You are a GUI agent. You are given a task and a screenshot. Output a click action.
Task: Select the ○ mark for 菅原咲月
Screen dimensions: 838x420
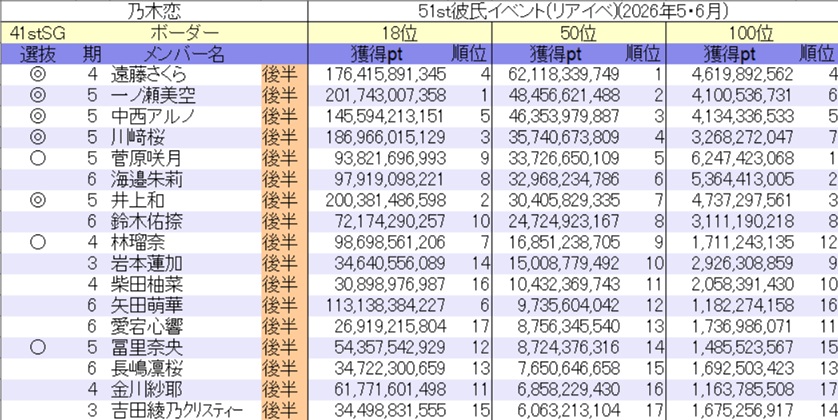(38, 159)
